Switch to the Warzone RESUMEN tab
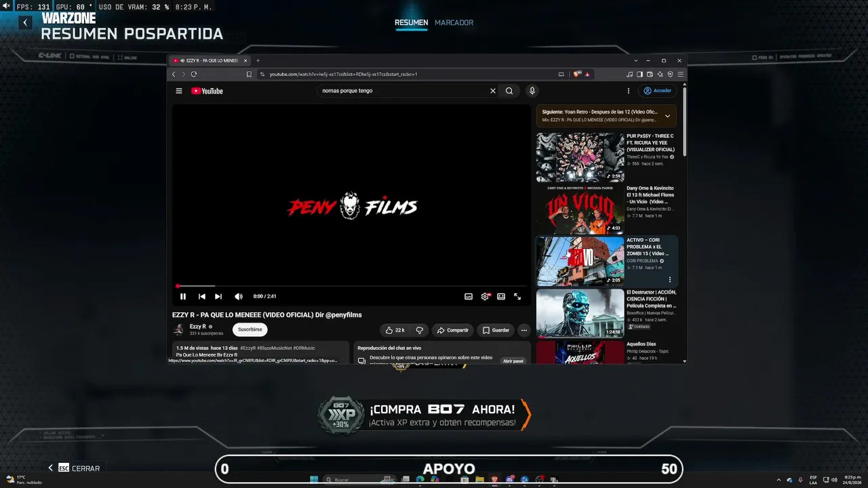Viewport: 868px width, 488px height. click(x=412, y=22)
